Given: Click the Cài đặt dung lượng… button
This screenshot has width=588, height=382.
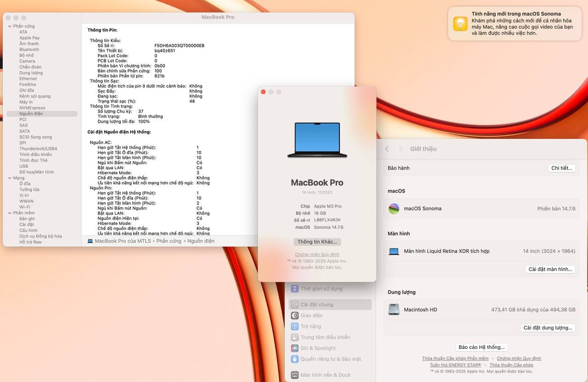Looking at the screenshot, I should [548, 328].
